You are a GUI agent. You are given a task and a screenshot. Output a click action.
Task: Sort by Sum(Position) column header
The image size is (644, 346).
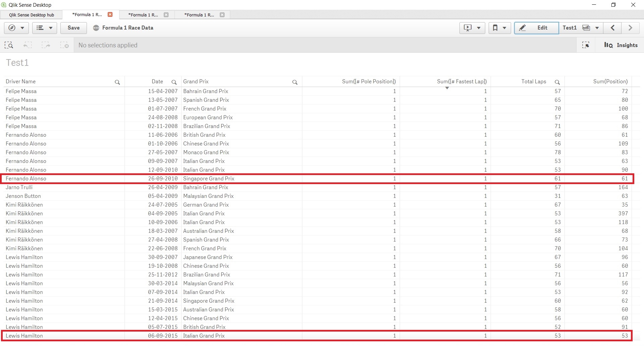610,82
